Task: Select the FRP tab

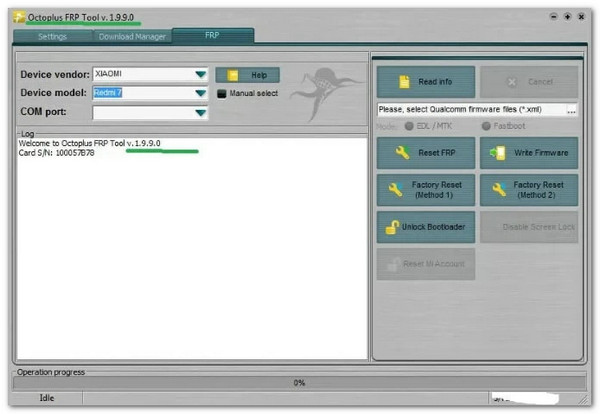Action: coord(212,35)
